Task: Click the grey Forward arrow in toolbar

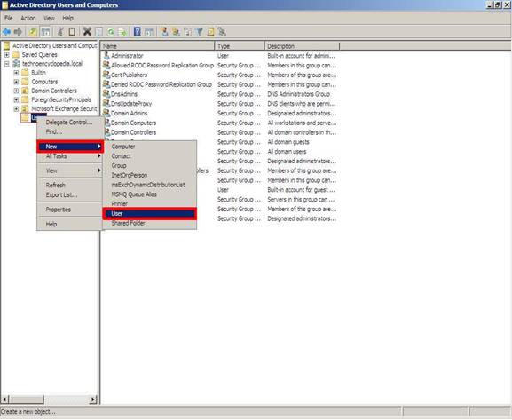Action: 18,32
